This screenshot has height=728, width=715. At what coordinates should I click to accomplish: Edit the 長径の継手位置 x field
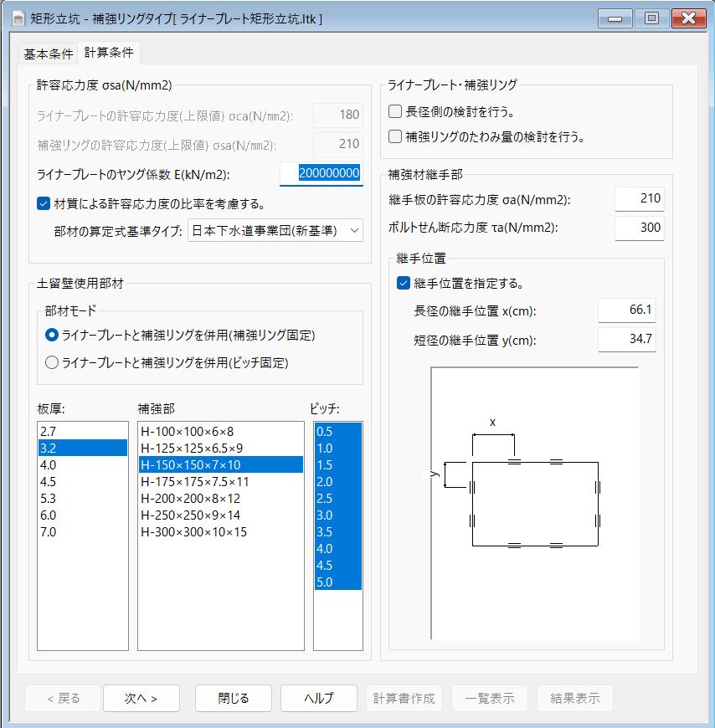626,311
